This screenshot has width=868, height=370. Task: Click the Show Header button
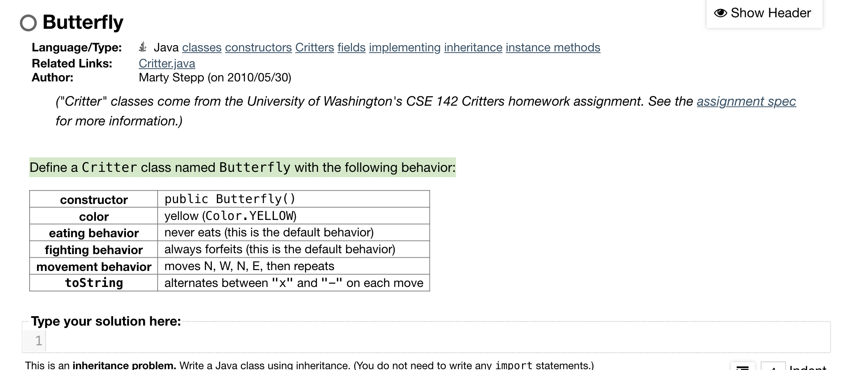click(764, 13)
